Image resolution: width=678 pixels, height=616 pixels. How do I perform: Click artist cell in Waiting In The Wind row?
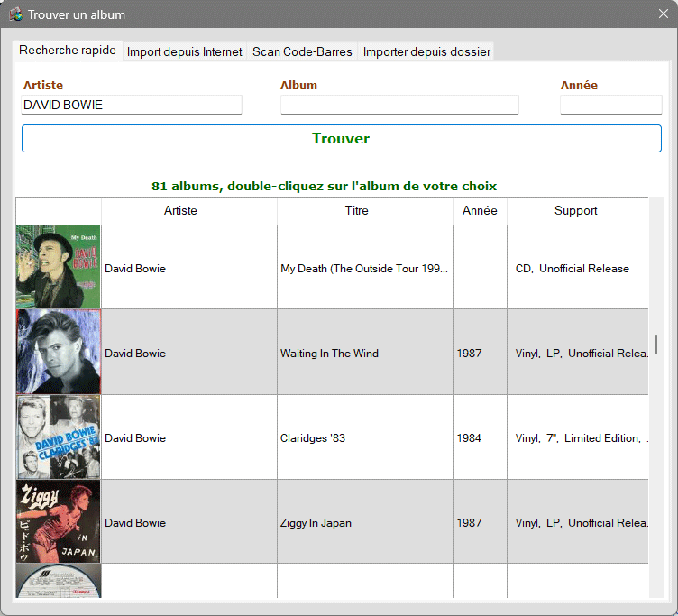(x=189, y=354)
